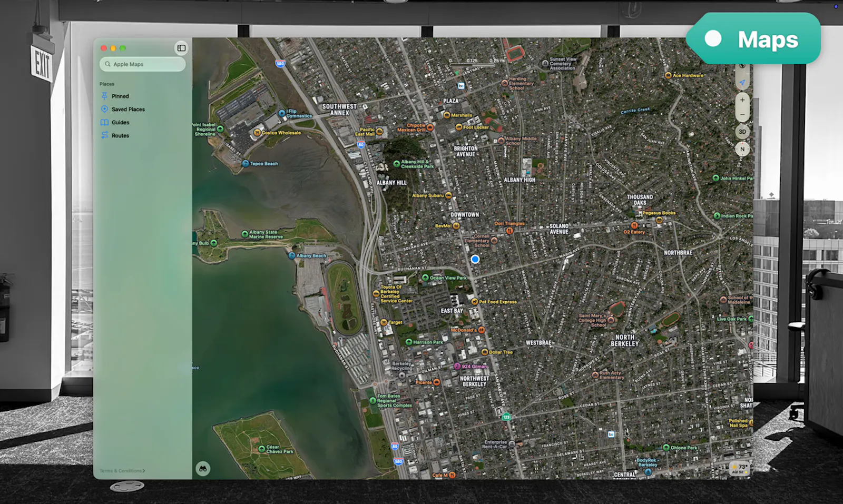Select the Albany Beach pin
The width and height of the screenshot is (843, 504).
(x=292, y=255)
